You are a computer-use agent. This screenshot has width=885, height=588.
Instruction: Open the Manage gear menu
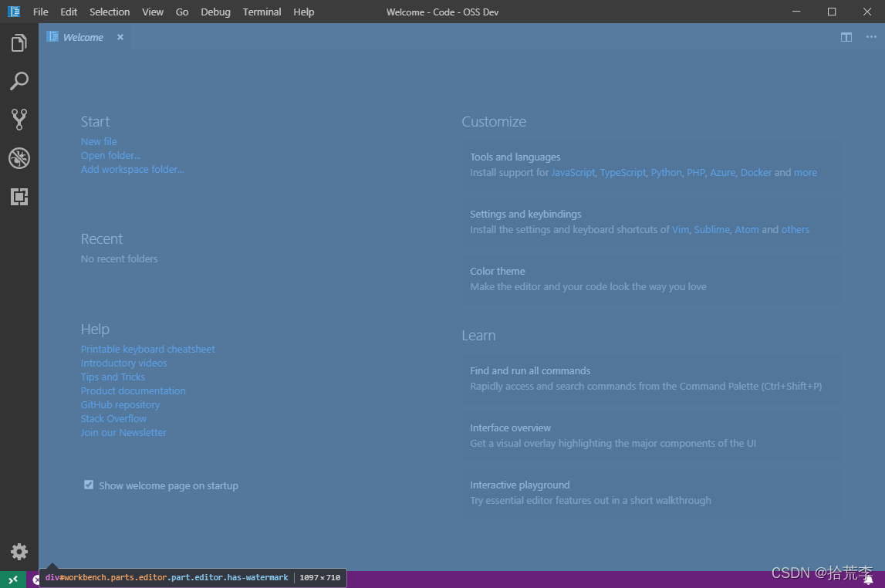[19, 551]
